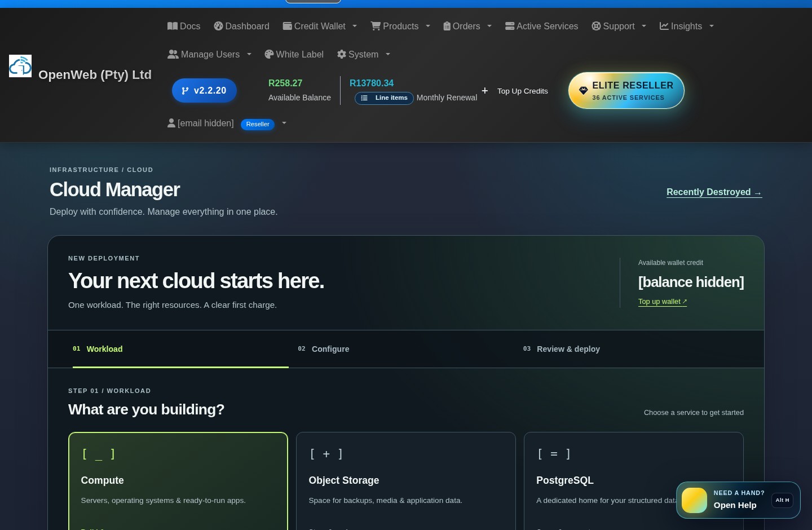Expand the Insights dropdown arrow
The height and width of the screenshot is (530, 812).
[712, 26]
